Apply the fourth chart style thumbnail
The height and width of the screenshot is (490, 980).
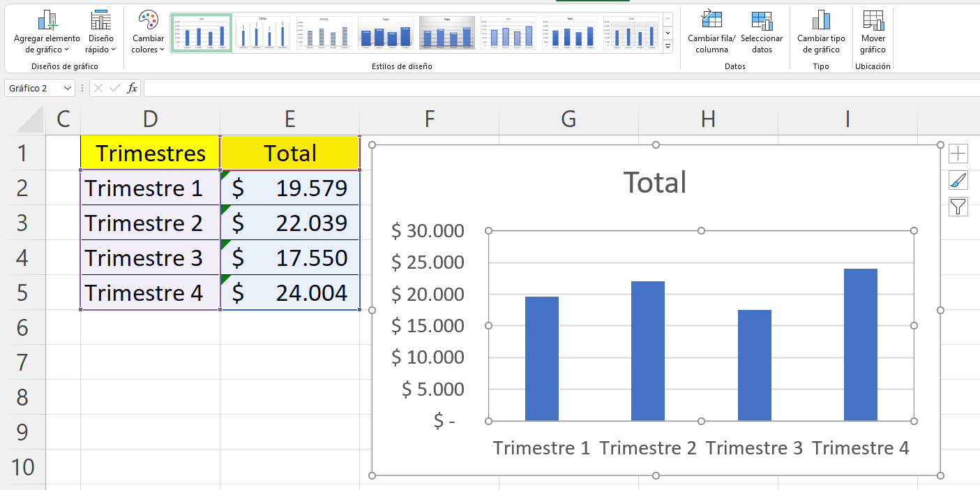[386, 32]
